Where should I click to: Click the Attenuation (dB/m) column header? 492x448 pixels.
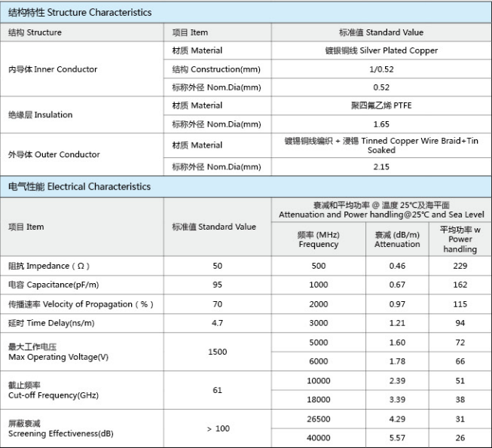coord(397,239)
